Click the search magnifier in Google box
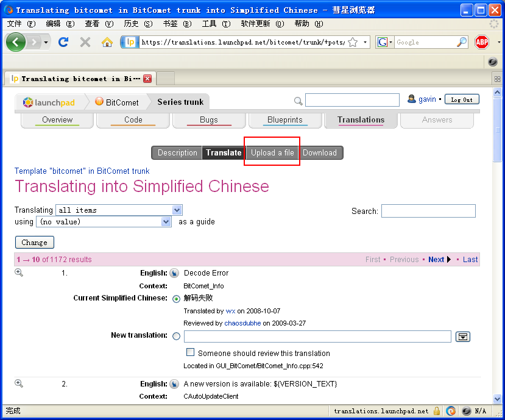This screenshot has width=505, height=420. pos(462,42)
